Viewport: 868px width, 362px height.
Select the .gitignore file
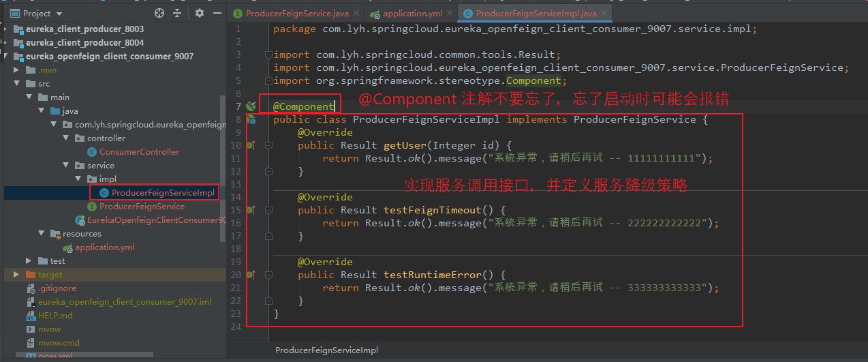tap(57, 288)
